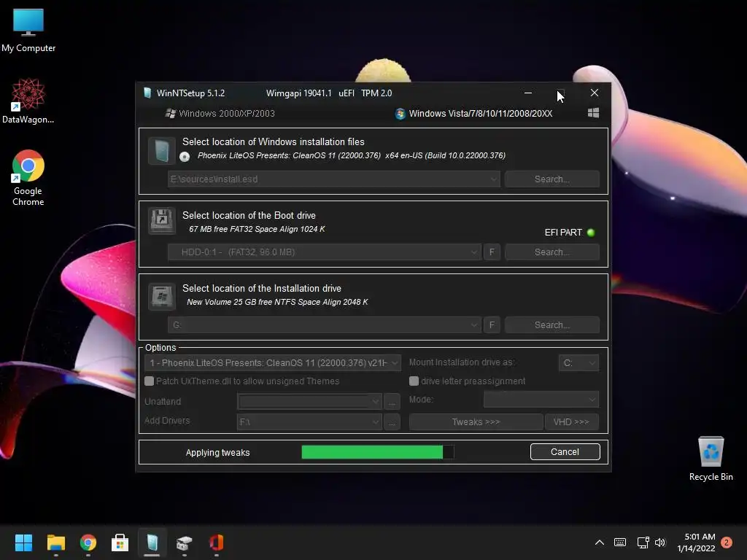747x560 pixels.
Task: Open the Recycle Bin
Action: [x=711, y=458]
